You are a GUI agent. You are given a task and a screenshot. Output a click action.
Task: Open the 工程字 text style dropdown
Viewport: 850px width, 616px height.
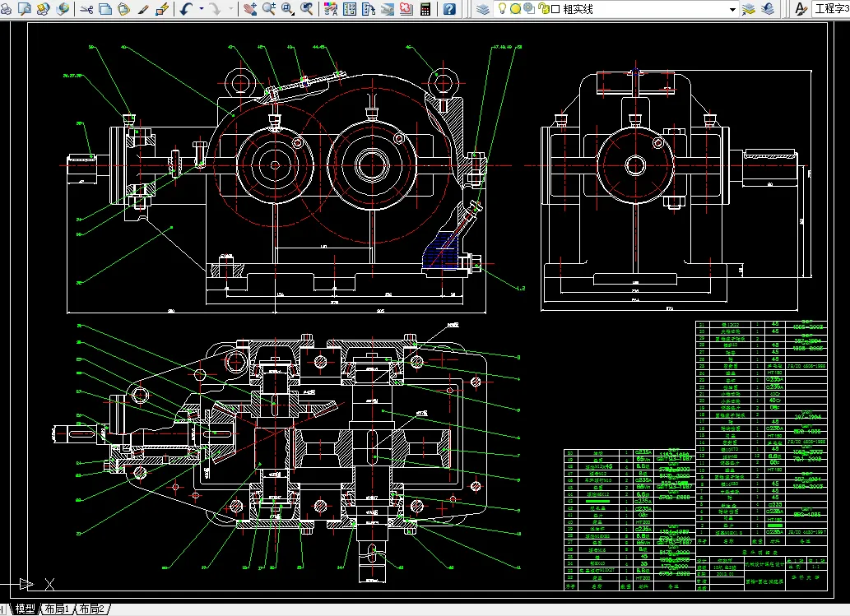(x=830, y=9)
